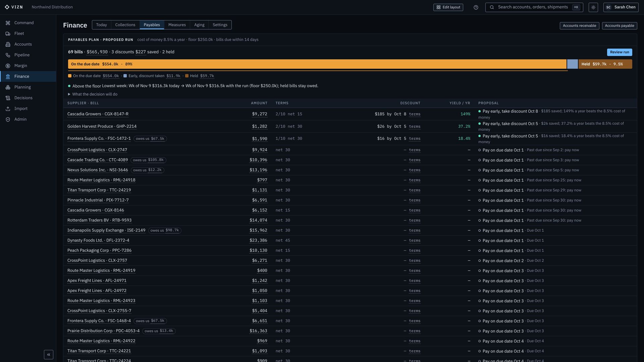The width and height of the screenshot is (644, 362).
Task: Click terms link for CrossPoint CLX-2747 row
Action: tap(415, 150)
